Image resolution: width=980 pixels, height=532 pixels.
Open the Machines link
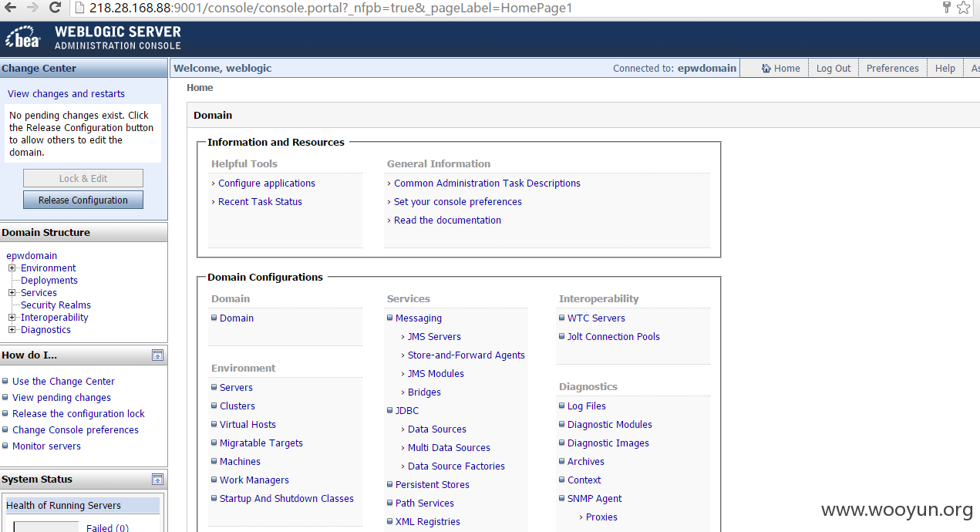pos(240,462)
